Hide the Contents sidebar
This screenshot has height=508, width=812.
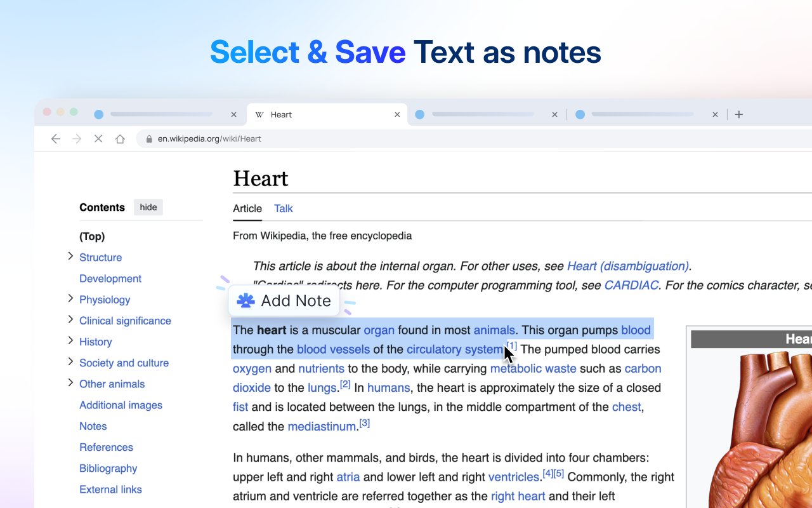coord(148,207)
